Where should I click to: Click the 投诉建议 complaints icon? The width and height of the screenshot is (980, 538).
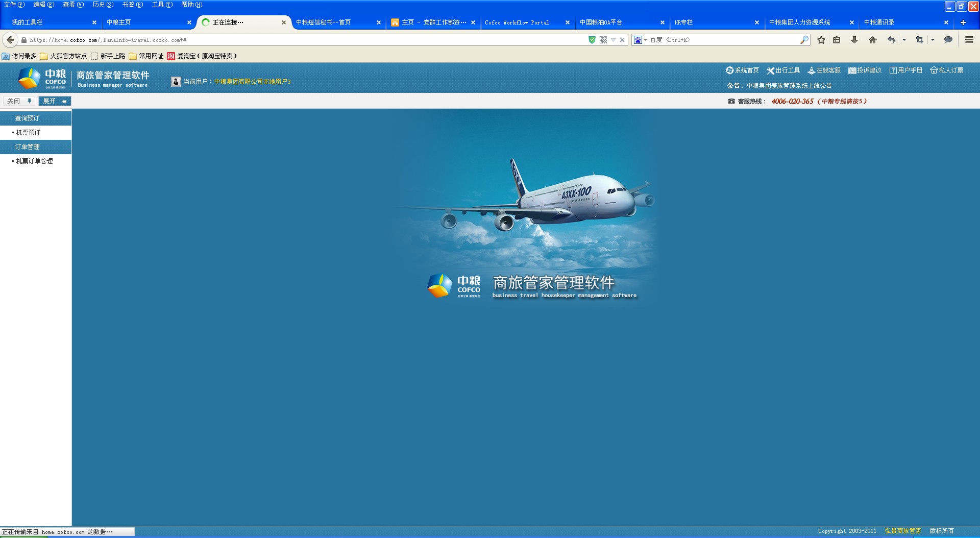[x=852, y=70]
